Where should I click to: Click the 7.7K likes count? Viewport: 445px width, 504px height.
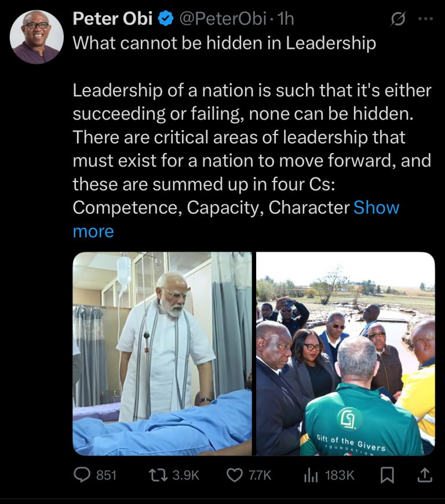(x=260, y=475)
